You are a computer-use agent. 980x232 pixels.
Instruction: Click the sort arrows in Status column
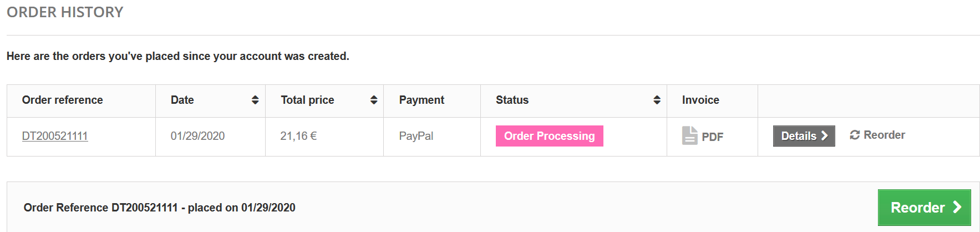(657, 100)
